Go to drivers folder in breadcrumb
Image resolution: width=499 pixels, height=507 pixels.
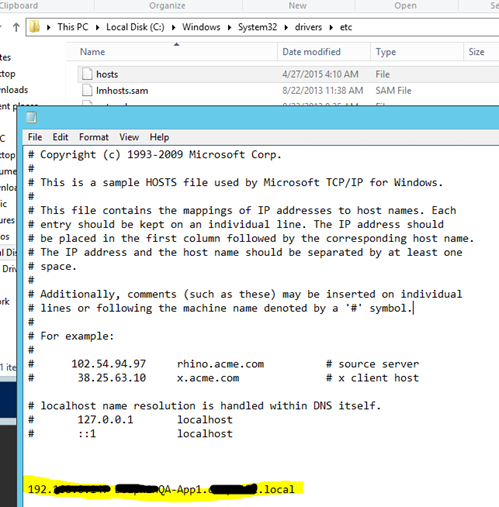point(308,27)
